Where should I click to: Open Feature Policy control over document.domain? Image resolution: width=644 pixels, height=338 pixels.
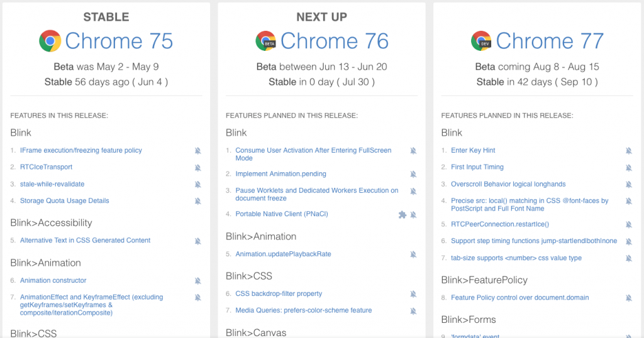pyautogui.click(x=520, y=298)
